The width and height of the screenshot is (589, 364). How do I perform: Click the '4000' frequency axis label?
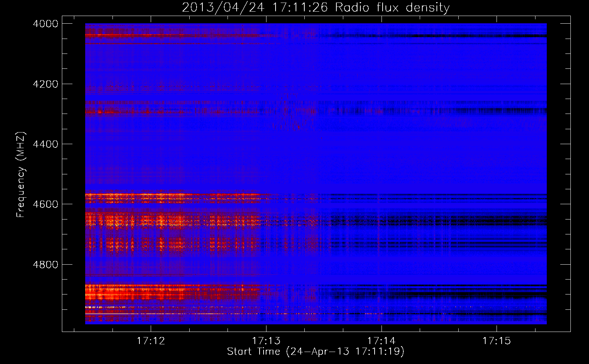coord(46,24)
